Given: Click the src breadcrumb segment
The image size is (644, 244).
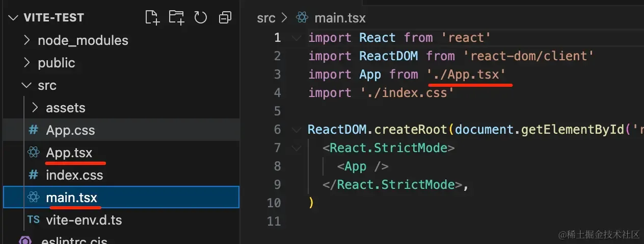Looking at the screenshot, I should coord(266,18).
